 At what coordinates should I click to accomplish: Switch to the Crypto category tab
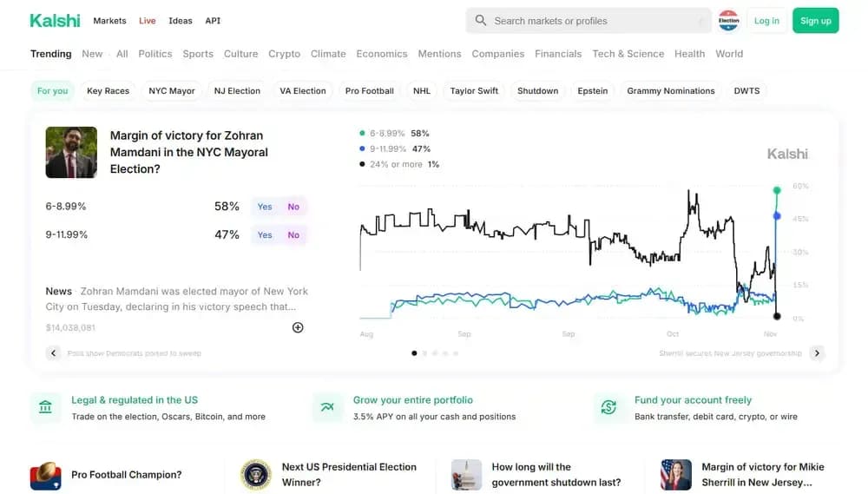[284, 54]
